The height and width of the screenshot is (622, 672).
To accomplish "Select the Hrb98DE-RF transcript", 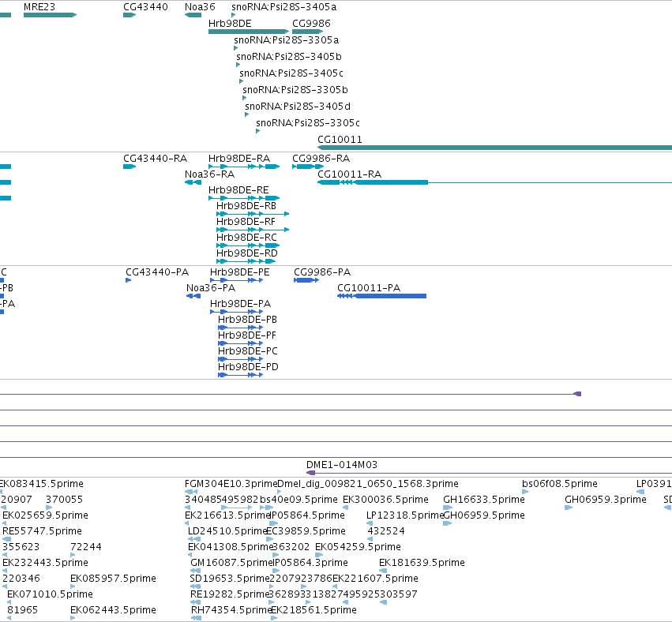I will (253, 230).
